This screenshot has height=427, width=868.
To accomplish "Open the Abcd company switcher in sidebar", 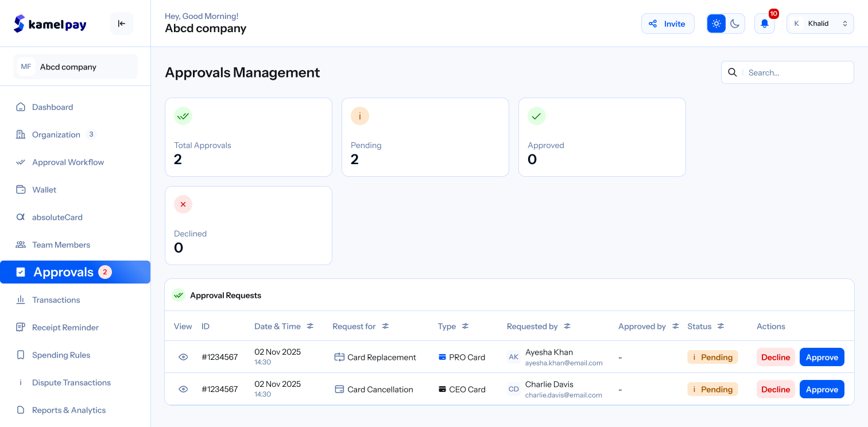I will pos(75,67).
